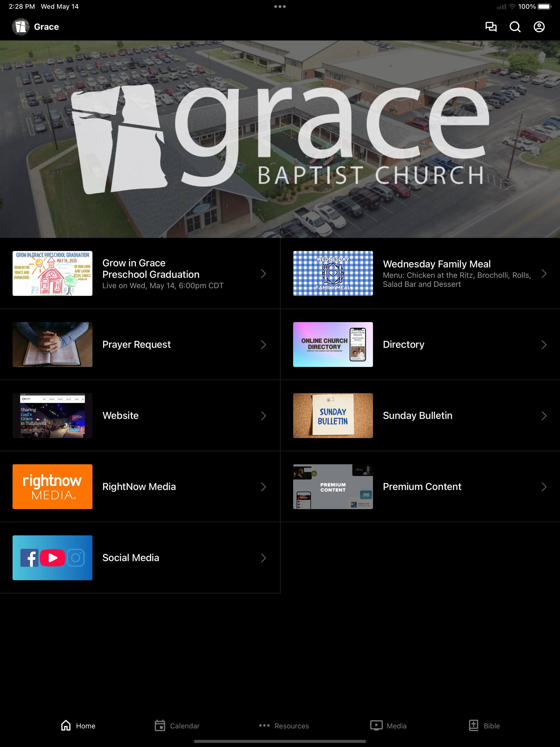Tap 'Live on Wed, May 14, 6:00pm CDT'

163,286
